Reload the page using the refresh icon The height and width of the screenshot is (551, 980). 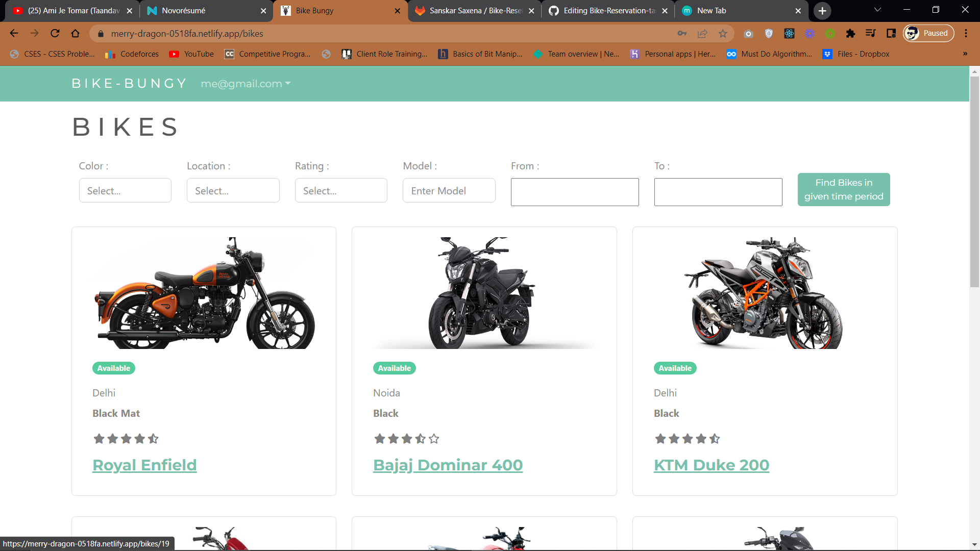coord(55,34)
